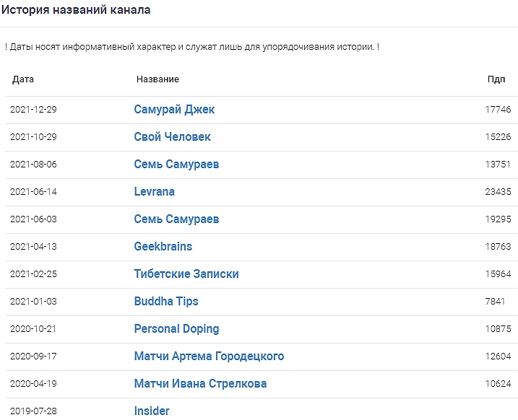518x420 pixels.
Task: Click the Свой Человек channel name
Action: [172, 137]
